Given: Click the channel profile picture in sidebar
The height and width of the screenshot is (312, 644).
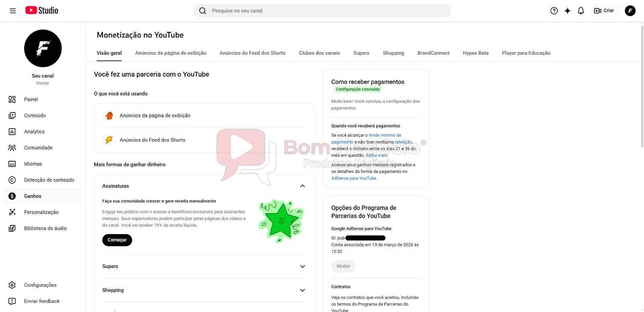Looking at the screenshot, I should (43, 48).
